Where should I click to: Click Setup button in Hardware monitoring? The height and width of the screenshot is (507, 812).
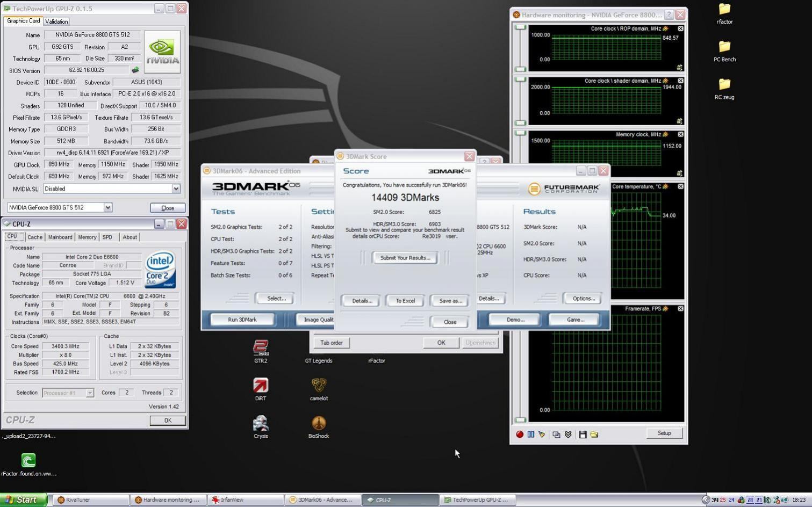pyautogui.click(x=664, y=433)
